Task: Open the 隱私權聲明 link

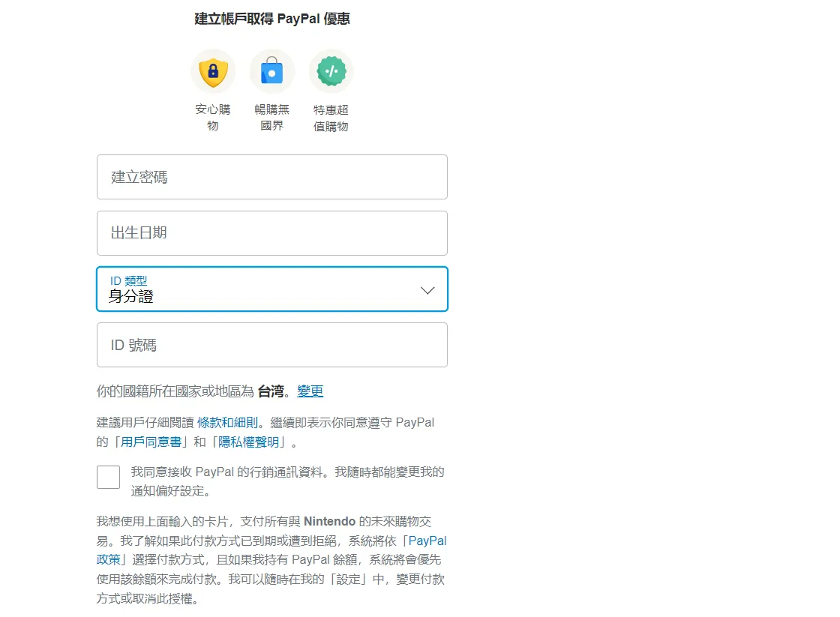Action: (x=251, y=442)
